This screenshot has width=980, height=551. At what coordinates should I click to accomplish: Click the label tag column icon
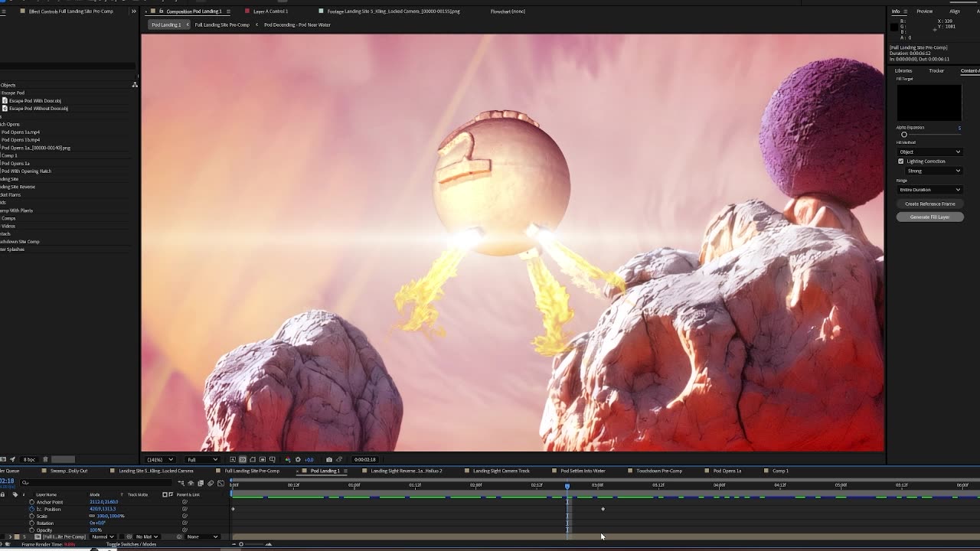click(15, 494)
